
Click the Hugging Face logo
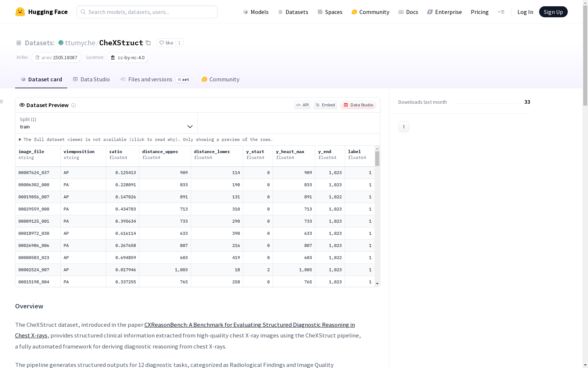pos(41,12)
